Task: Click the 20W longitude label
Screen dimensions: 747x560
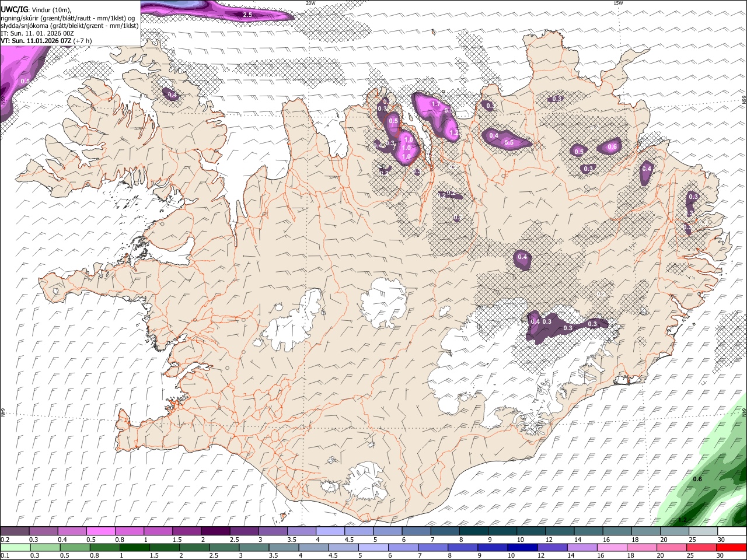Action: 310,3
